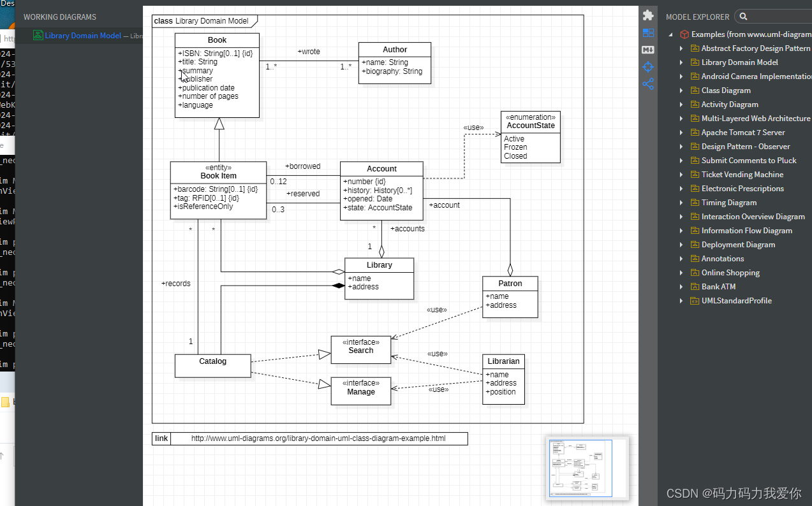Expand the Abstract Factory Design Pattern node
This screenshot has height=506, width=812.
[681, 48]
